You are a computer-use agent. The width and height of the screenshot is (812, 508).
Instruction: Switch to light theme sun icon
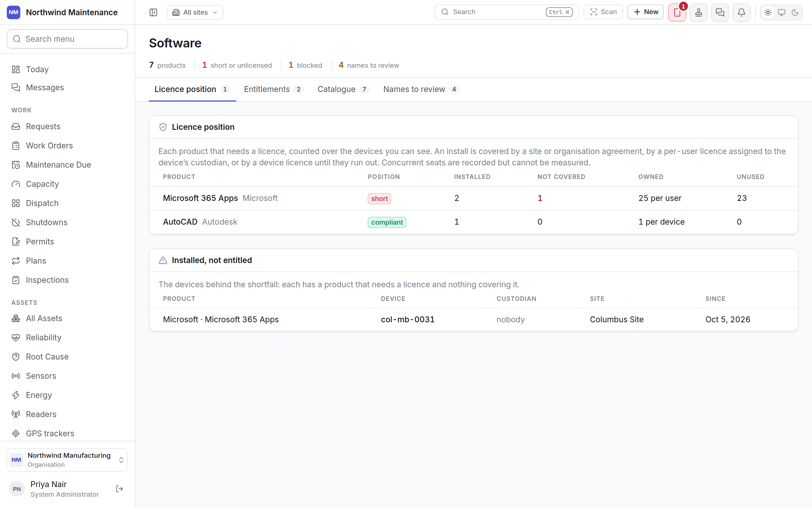(768, 12)
